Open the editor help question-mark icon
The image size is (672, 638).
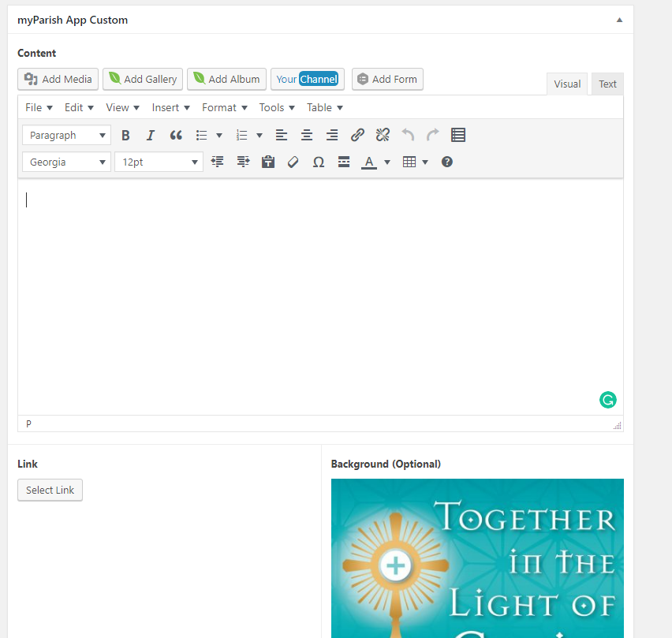(447, 162)
